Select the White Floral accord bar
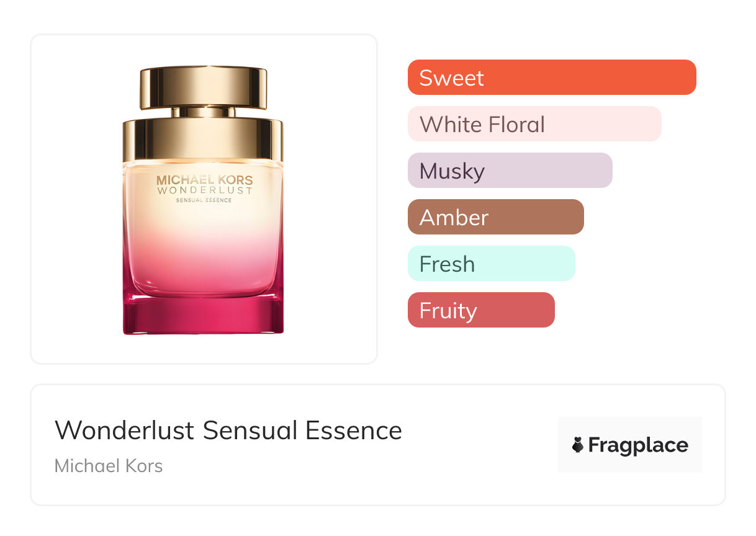 [x=534, y=124]
